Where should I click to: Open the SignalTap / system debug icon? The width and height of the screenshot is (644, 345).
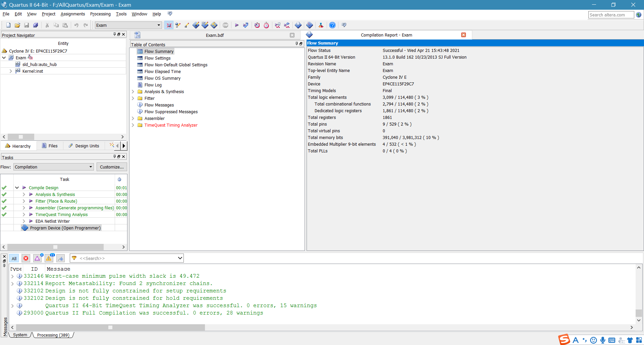pyautogui.click(x=321, y=25)
